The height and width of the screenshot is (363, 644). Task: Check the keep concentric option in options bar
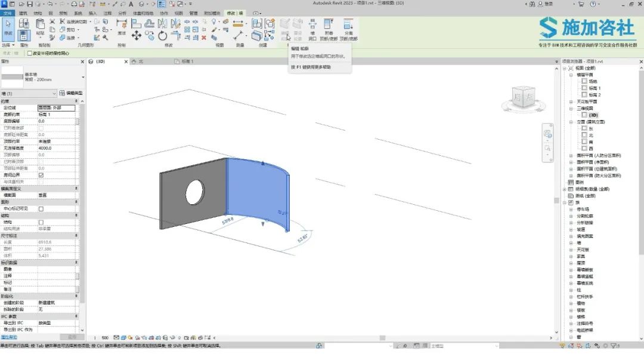coord(30,54)
